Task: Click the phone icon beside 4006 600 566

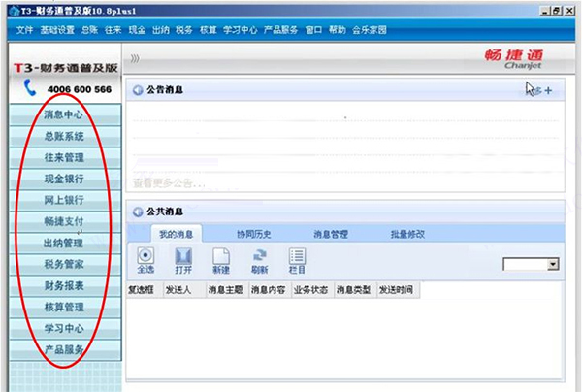Action: (x=30, y=87)
